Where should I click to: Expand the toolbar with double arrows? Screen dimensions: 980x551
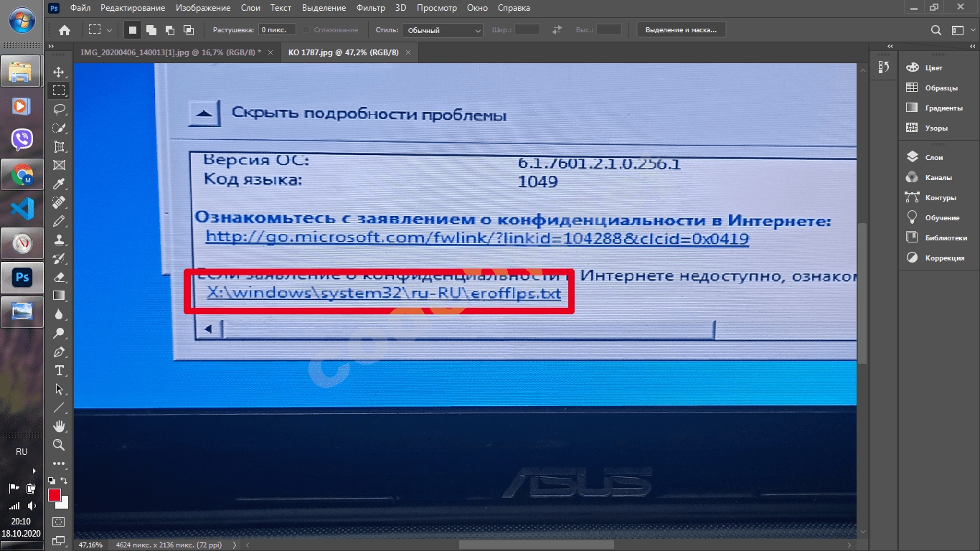click(51, 46)
